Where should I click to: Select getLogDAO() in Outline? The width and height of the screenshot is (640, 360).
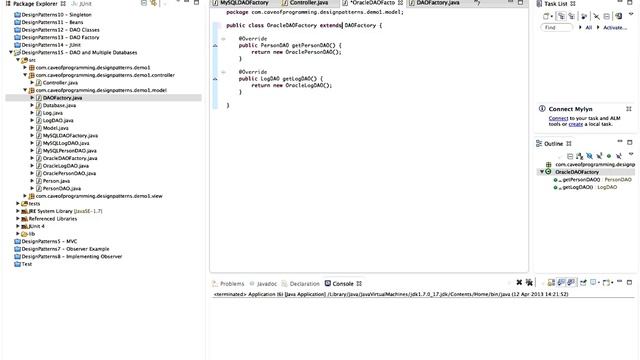578,187
